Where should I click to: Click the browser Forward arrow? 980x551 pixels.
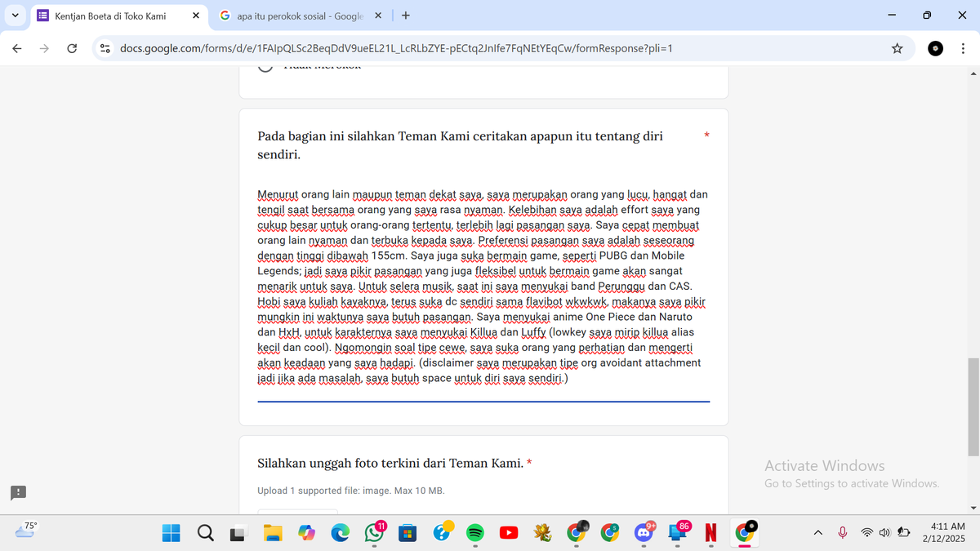click(x=44, y=48)
